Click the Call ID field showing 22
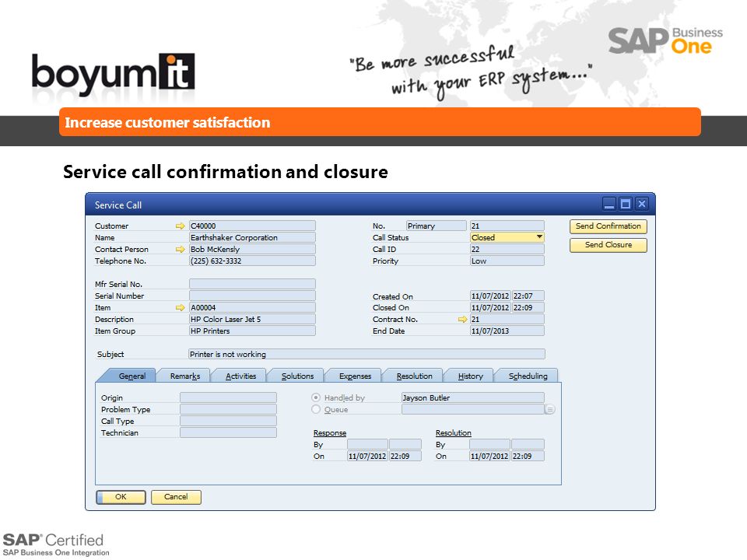Image resolution: width=747 pixels, height=560 pixels. [x=507, y=249]
